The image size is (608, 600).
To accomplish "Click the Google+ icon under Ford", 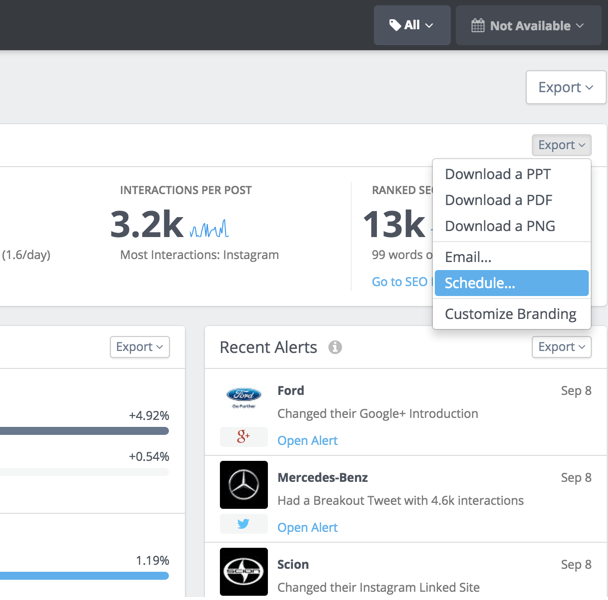I will point(243,437).
